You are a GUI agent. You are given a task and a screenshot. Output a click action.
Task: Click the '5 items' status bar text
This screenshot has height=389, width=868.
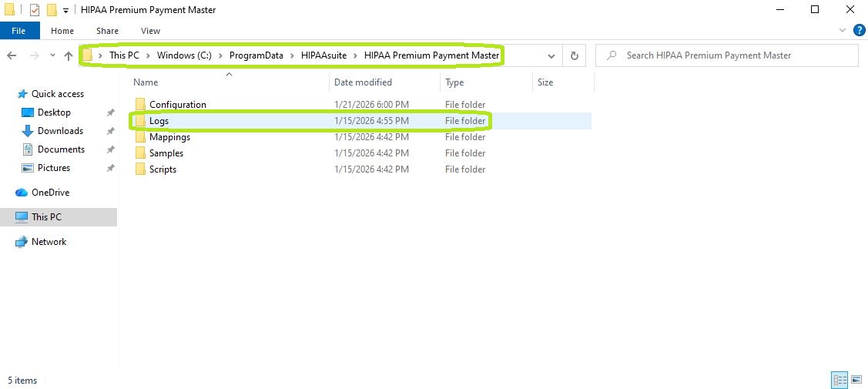[22, 381]
